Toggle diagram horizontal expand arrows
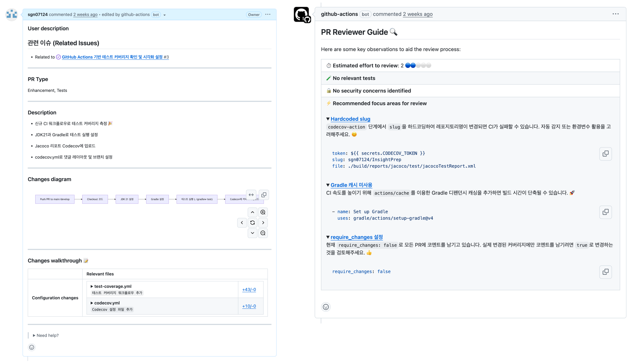The image size is (633, 364). tap(251, 195)
